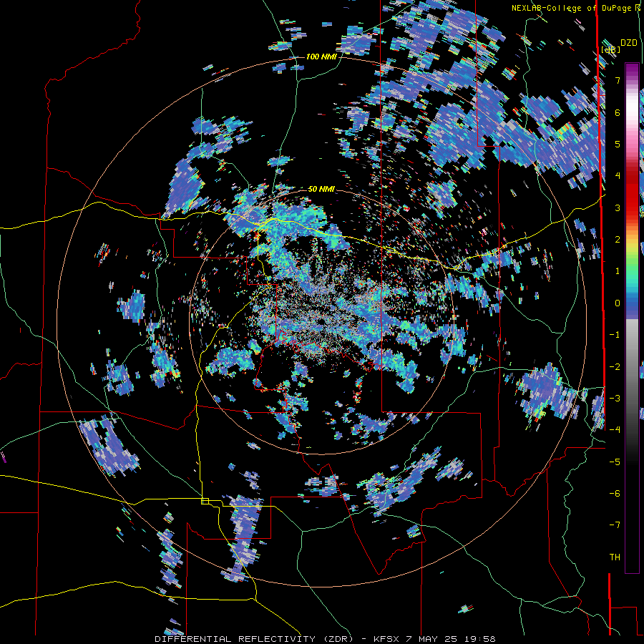Click the -7 value on the scale
Screen dimensions: 644x644
615,525
